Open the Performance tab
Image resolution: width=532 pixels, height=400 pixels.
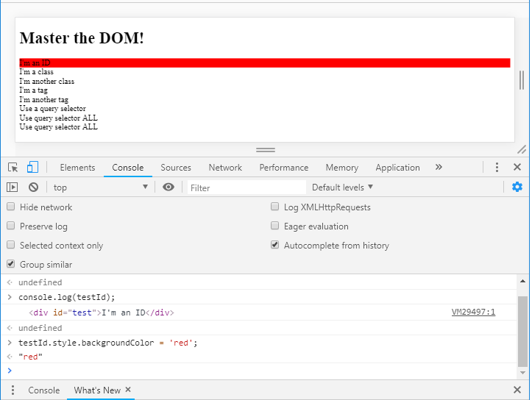[x=283, y=168]
